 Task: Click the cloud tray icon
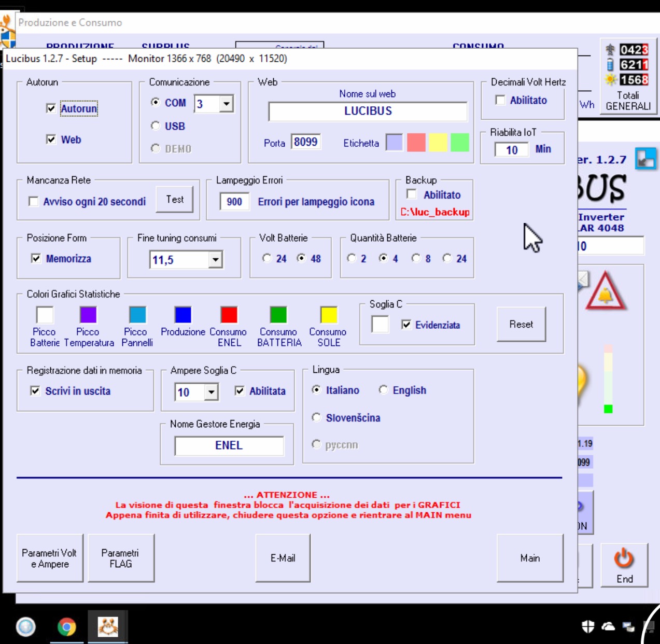point(608,627)
